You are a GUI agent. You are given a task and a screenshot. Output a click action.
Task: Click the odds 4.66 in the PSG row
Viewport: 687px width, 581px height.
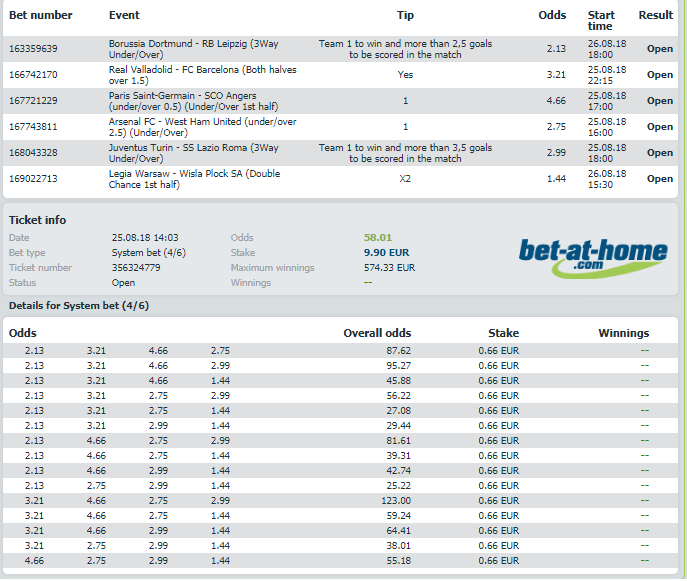pyautogui.click(x=556, y=101)
